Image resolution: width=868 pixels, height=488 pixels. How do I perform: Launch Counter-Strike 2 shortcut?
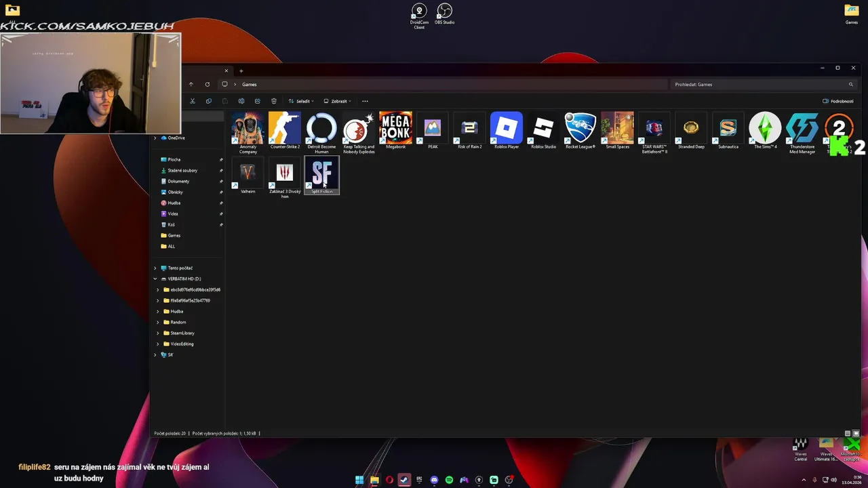(285, 131)
